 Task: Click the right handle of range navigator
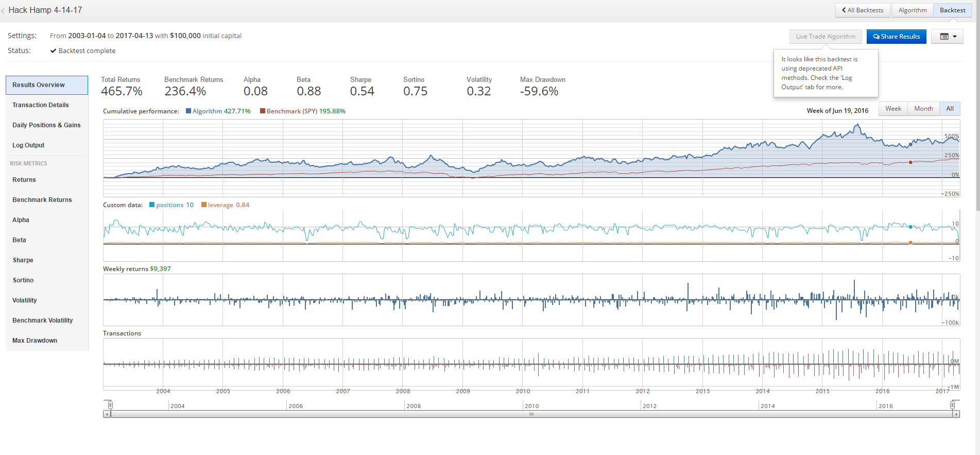953,405
